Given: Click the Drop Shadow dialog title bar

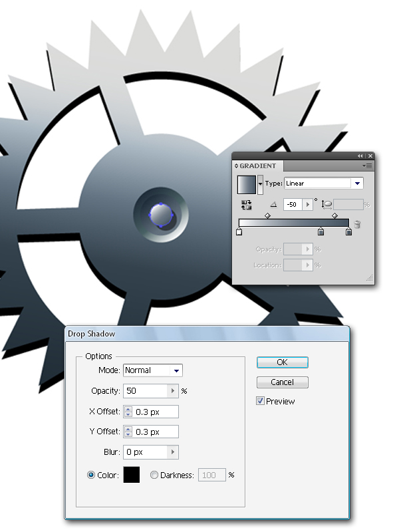Looking at the screenshot, I should pyautogui.click(x=207, y=334).
